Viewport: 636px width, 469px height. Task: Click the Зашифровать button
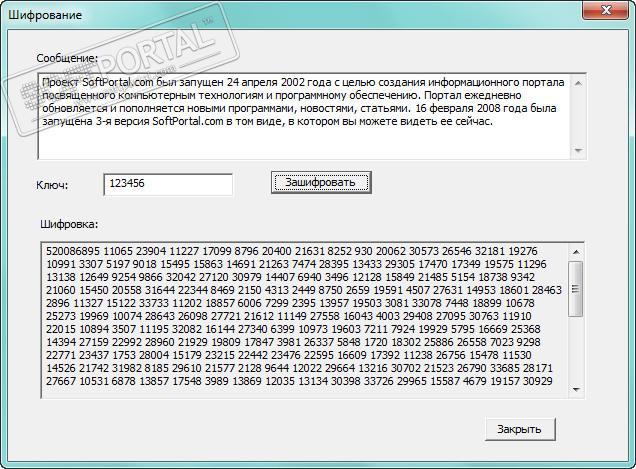[321, 183]
